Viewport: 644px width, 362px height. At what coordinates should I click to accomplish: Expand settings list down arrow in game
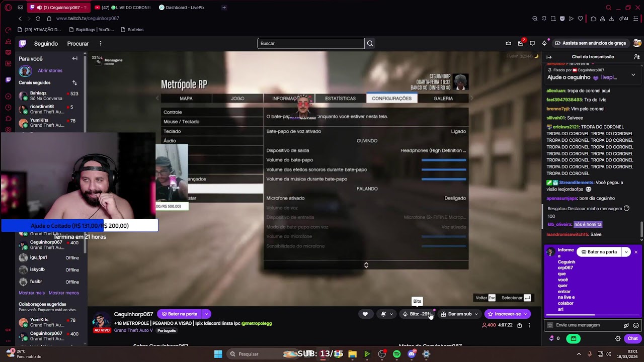pyautogui.click(x=366, y=265)
